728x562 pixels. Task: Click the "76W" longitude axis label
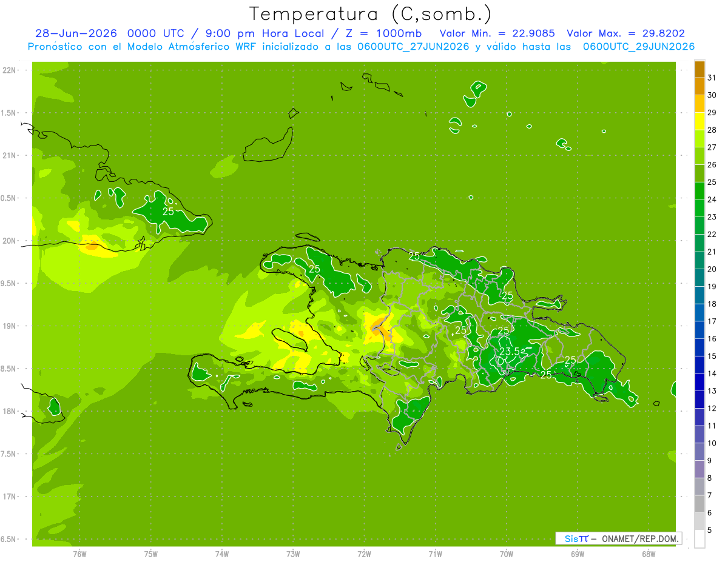tap(79, 554)
